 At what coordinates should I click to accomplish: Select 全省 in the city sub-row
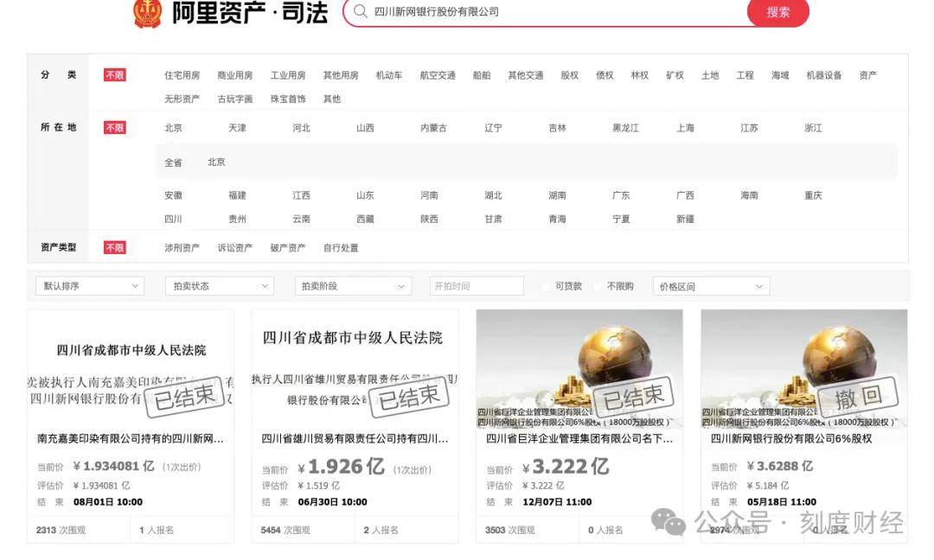point(173,162)
